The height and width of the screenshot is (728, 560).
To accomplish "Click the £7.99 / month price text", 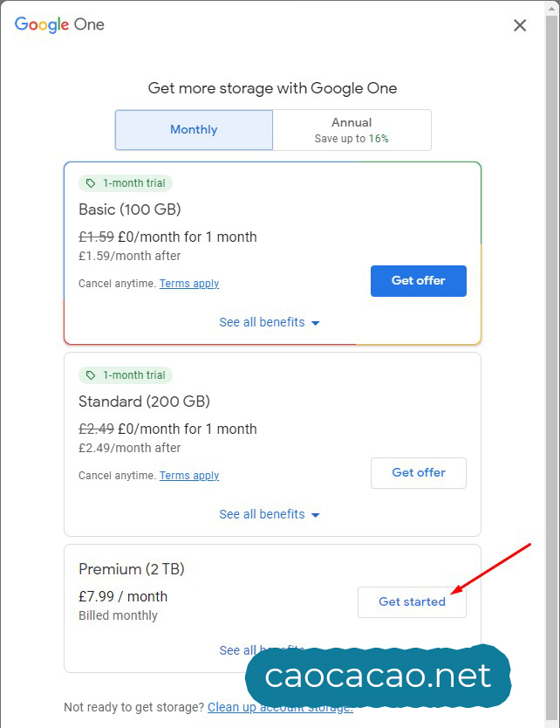I will [x=123, y=596].
